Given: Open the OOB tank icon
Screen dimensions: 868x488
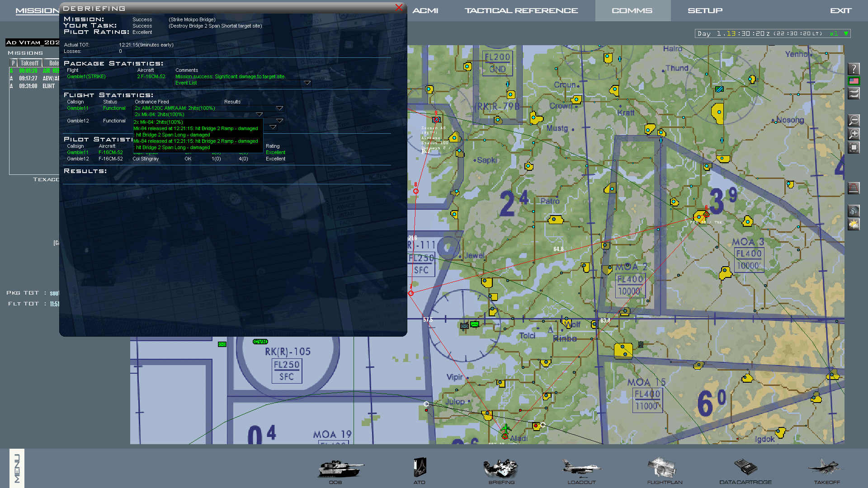Looking at the screenshot, I should pos(340,469).
